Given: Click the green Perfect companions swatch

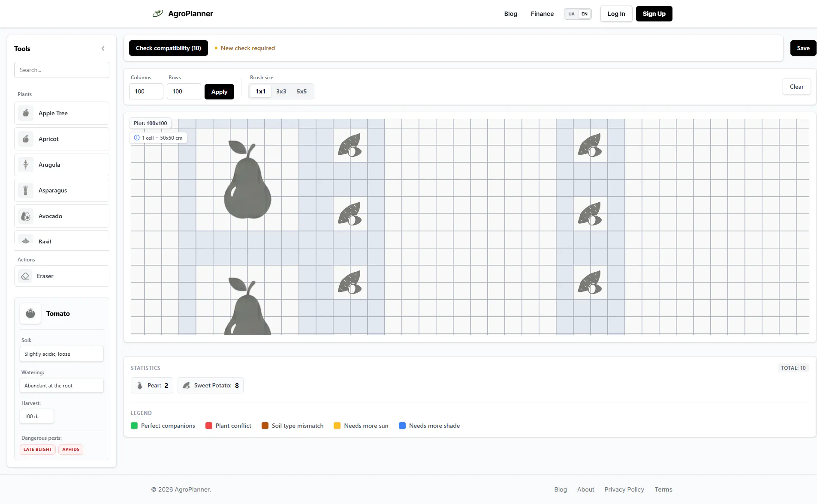Looking at the screenshot, I should pyautogui.click(x=134, y=426).
